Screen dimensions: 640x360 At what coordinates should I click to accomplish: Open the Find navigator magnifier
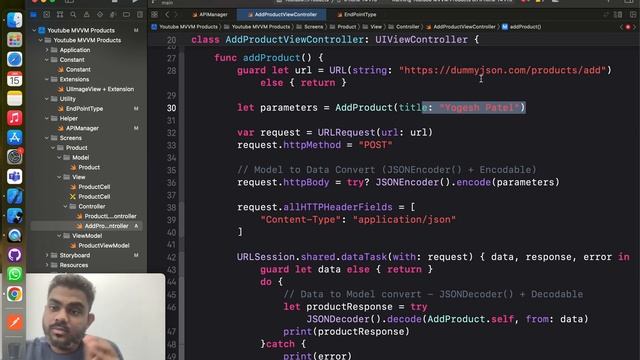73,15
